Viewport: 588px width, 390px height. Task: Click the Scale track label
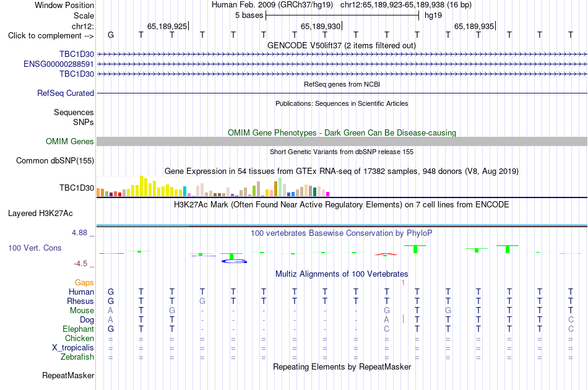(84, 15)
